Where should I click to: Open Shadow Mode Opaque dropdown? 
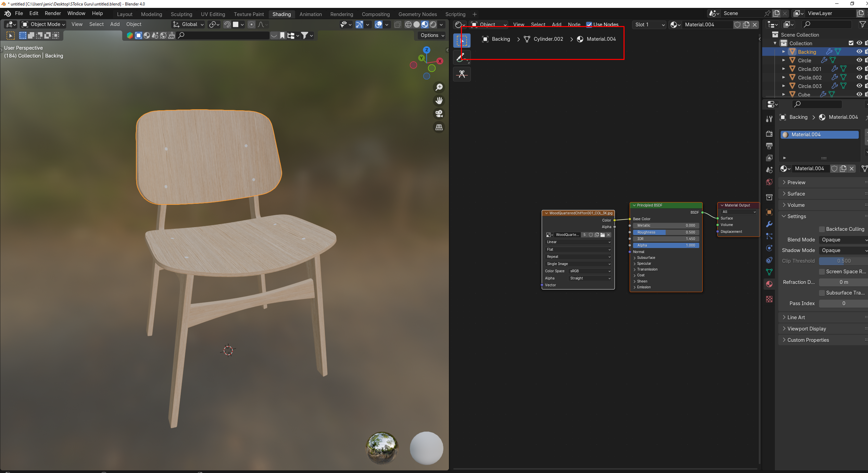(x=843, y=250)
